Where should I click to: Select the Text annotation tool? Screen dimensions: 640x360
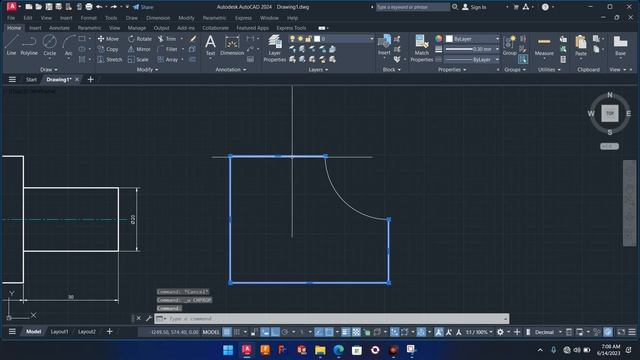[x=210, y=45]
